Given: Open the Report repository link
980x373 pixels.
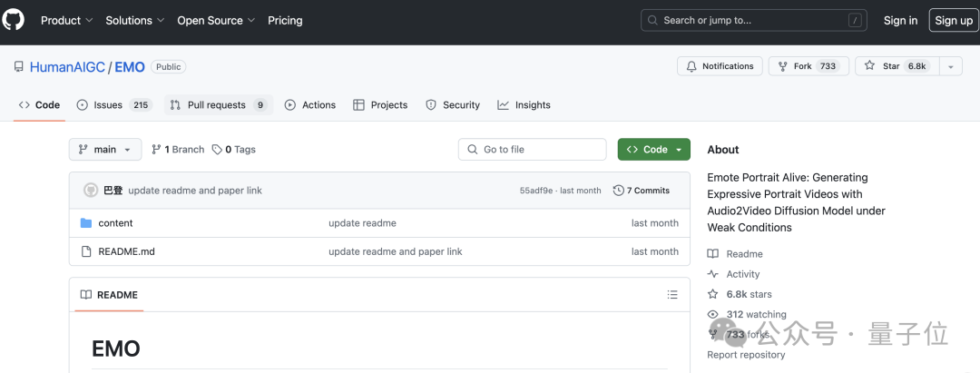Looking at the screenshot, I should tap(746, 355).
